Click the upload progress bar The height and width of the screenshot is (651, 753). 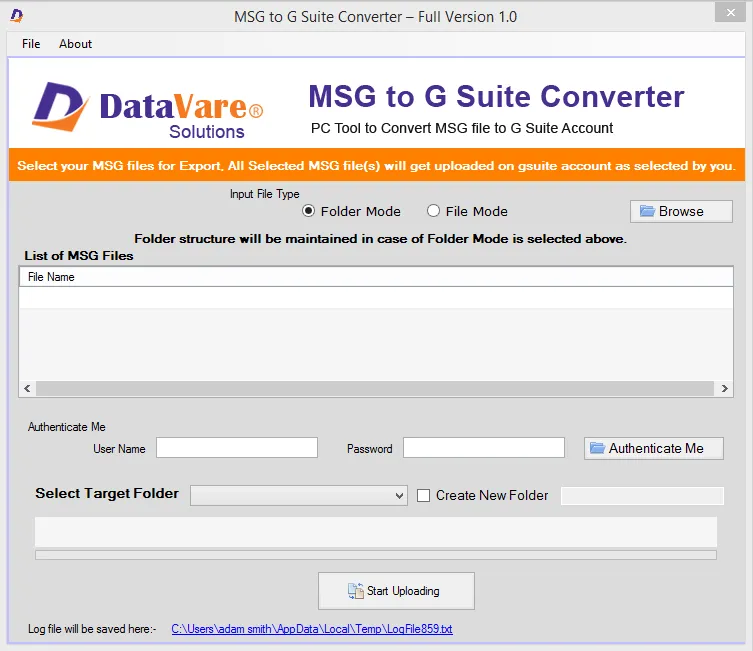coord(376,555)
